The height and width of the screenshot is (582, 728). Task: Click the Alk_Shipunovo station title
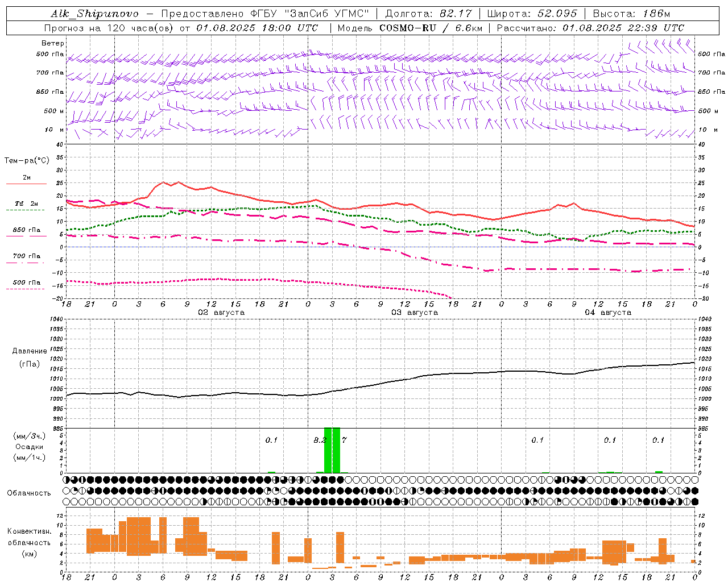point(94,14)
